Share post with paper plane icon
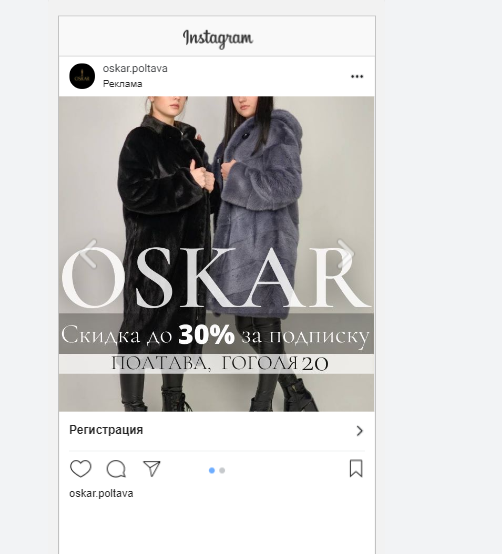Image resolution: width=502 pixels, height=554 pixels. 152,469
